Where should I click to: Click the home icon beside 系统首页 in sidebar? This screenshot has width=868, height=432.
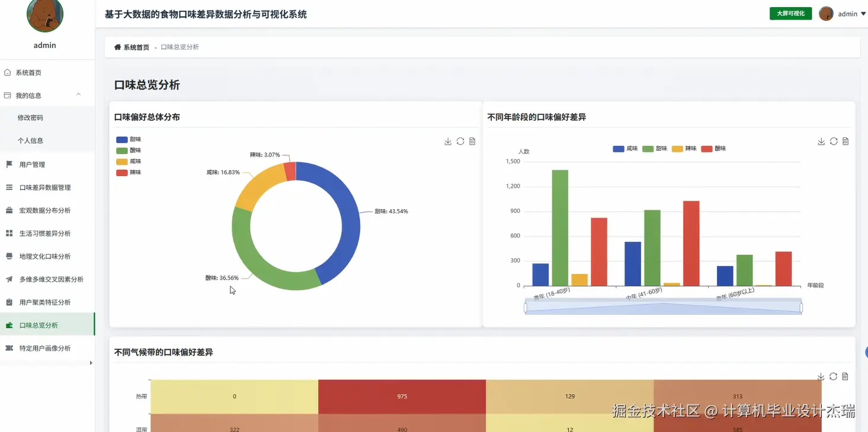[7, 72]
